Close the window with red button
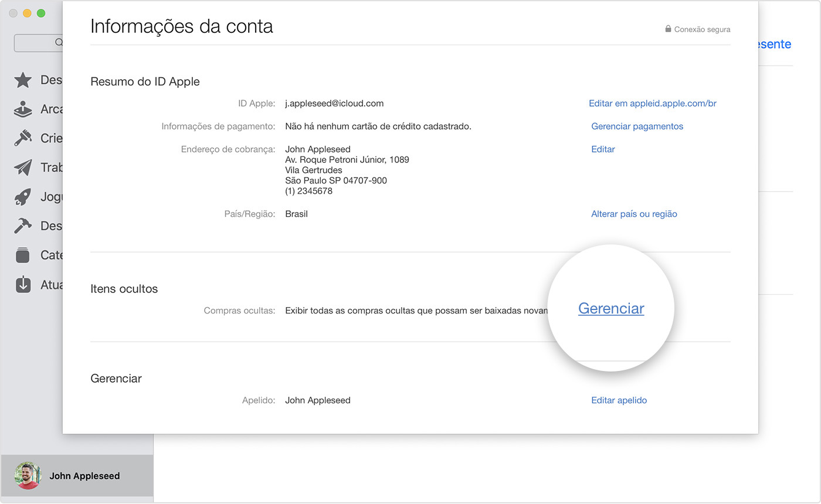Screen dimensions: 821x504 click(13, 13)
